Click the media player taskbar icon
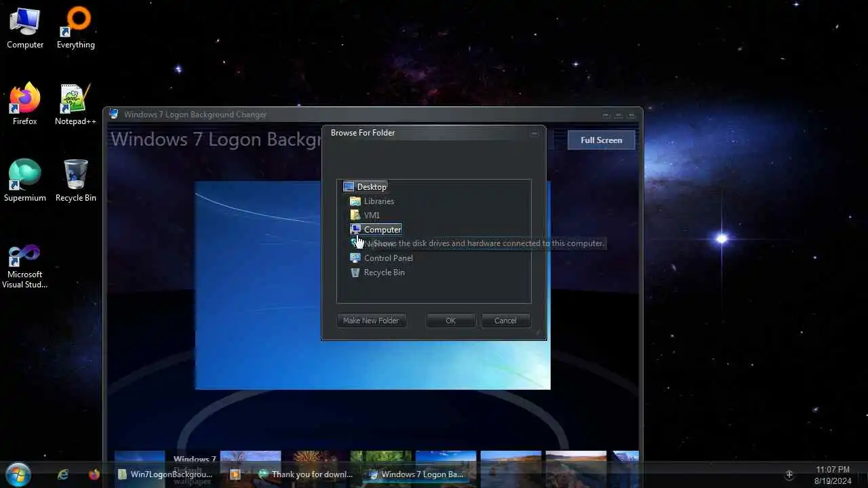The image size is (868, 488). (235, 474)
